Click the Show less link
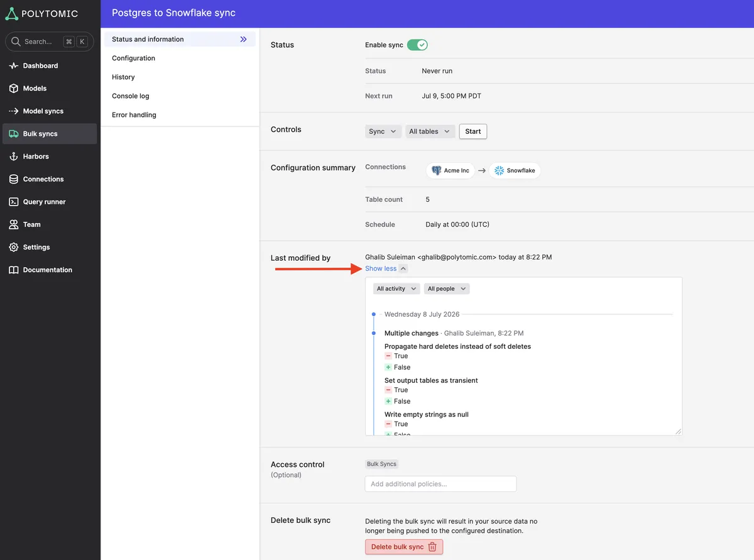 (x=381, y=268)
